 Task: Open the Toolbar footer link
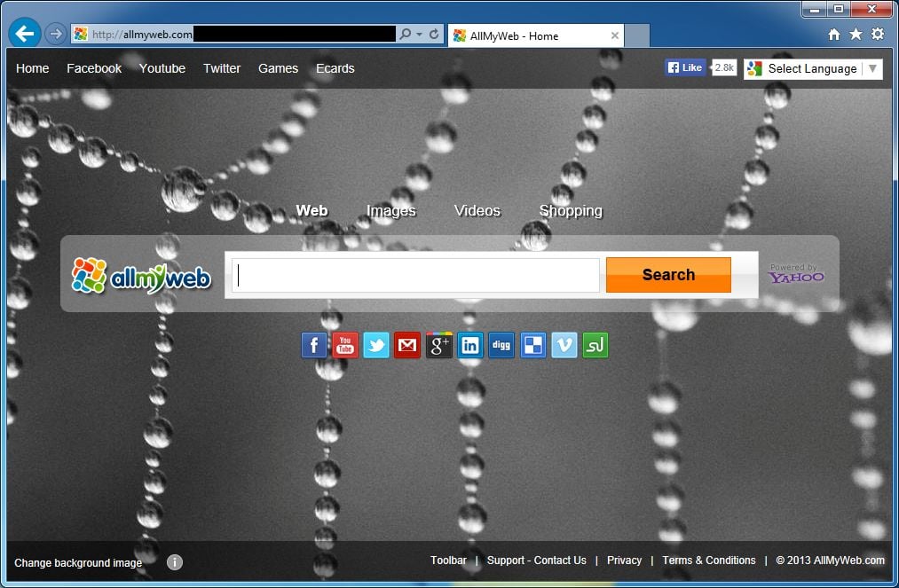448,560
